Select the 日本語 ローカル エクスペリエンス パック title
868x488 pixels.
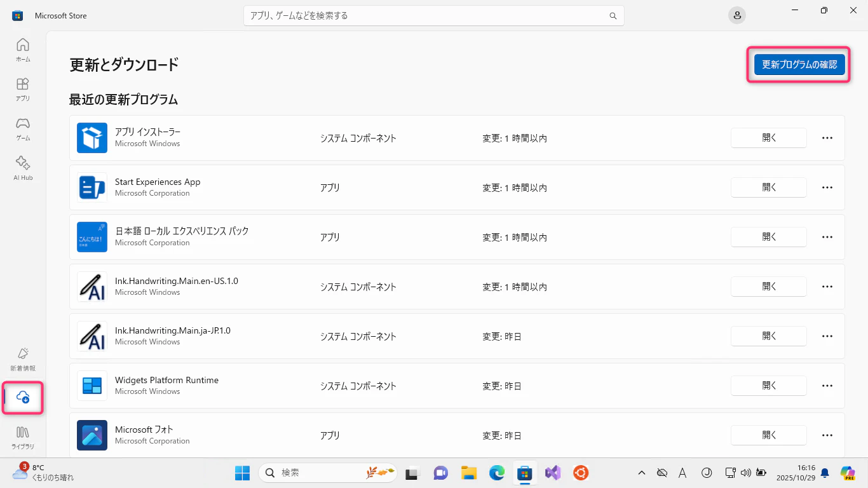click(182, 231)
